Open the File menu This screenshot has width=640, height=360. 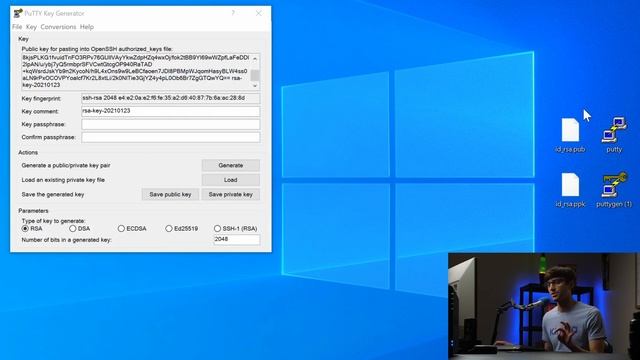pyautogui.click(x=17, y=27)
